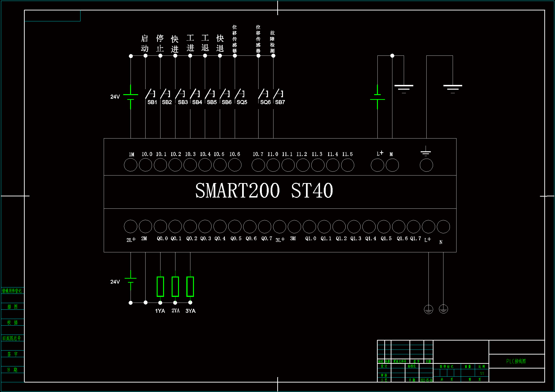Click the green 3YA coil rectangle
This screenshot has height=392, width=555.
[x=190, y=287]
